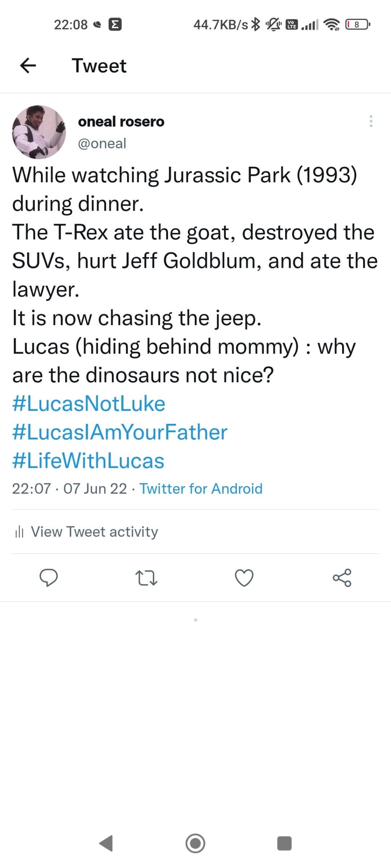Tap the back arrow in the header
Screen dimensions: 391x868
point(28,66)
